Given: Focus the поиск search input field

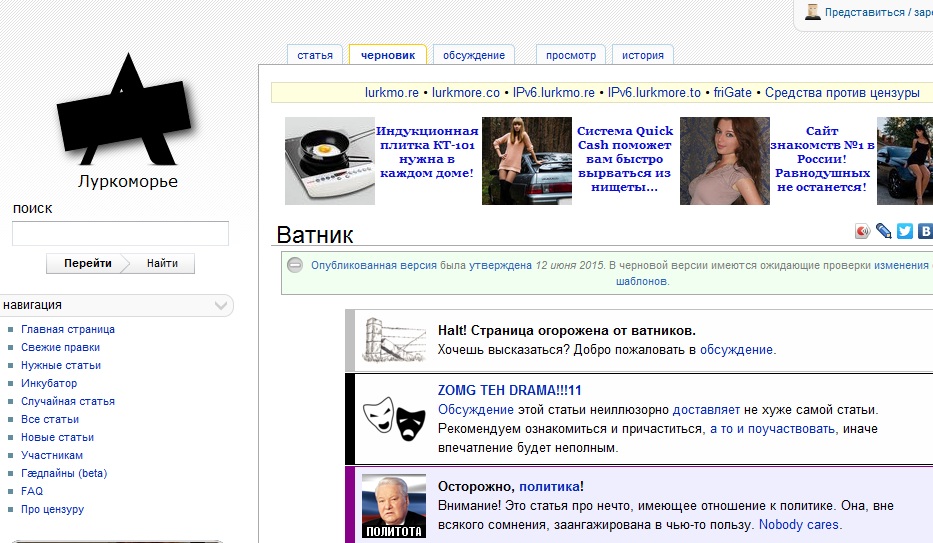Looking at the screenshot, I should 120,234.
